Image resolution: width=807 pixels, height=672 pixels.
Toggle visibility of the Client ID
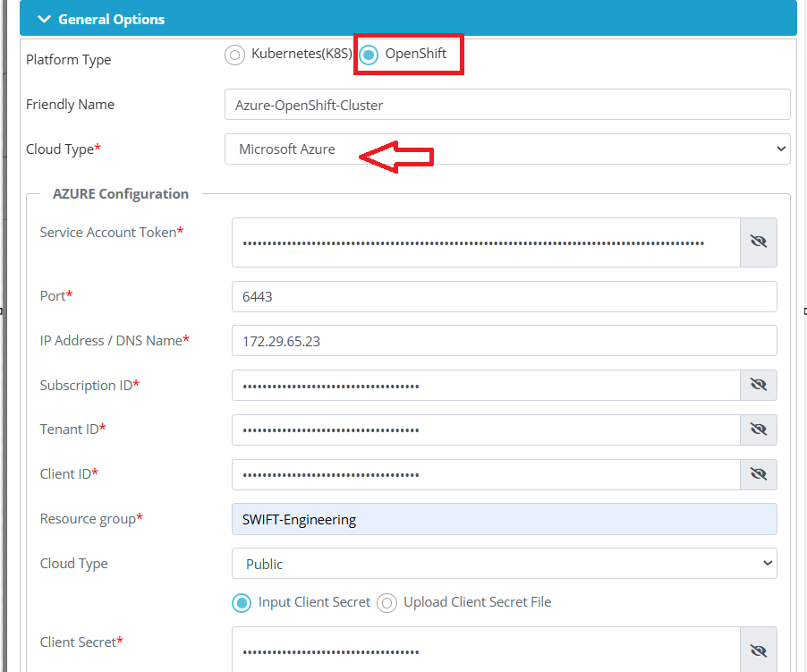coord(758,474)
